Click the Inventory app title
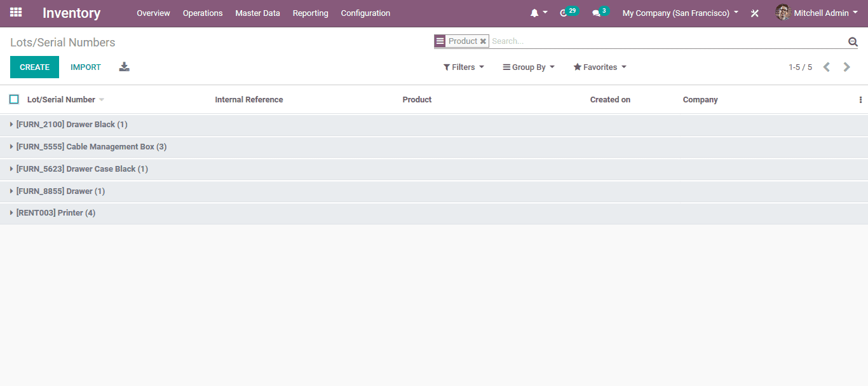Screen dimensions: 868x386 [x=71, y=13]
